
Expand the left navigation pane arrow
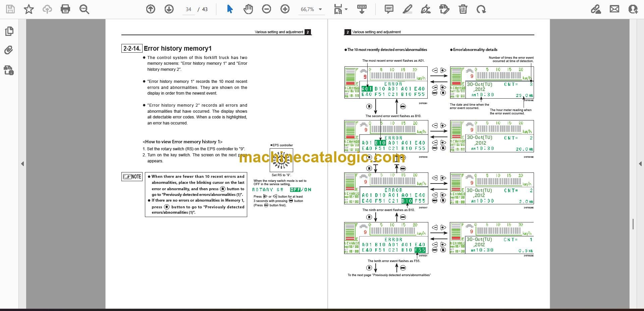(22, 164)
